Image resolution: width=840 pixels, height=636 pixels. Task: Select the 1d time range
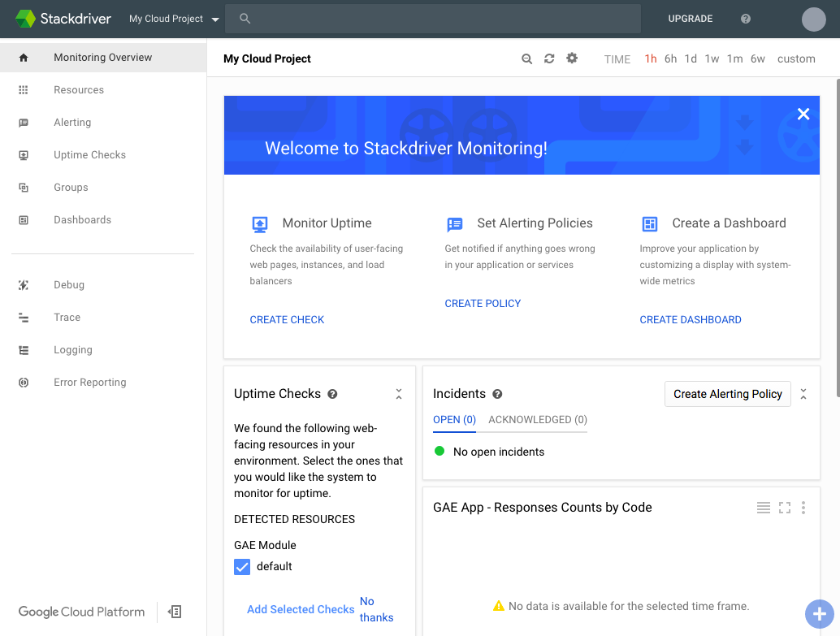691,59
